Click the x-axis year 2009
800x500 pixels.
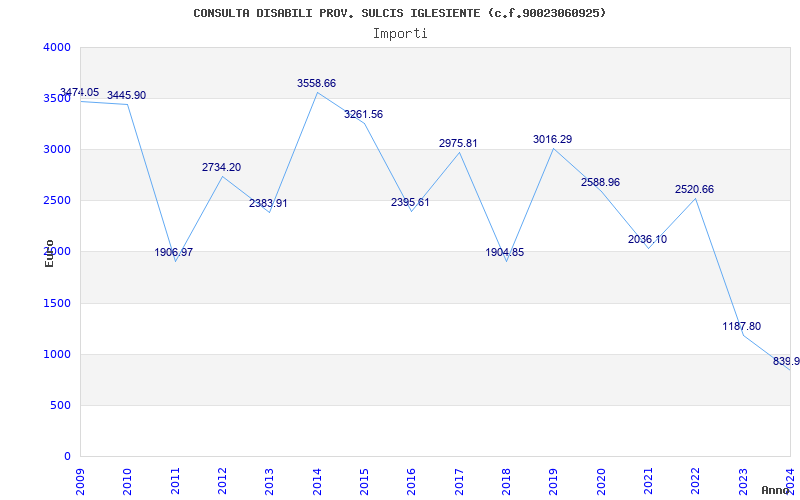pos(80,482)
